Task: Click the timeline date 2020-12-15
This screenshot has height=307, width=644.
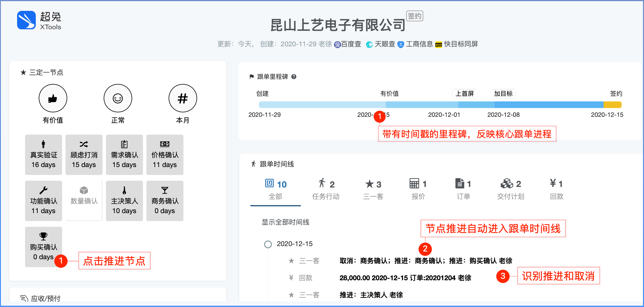Action: (295, 244)
